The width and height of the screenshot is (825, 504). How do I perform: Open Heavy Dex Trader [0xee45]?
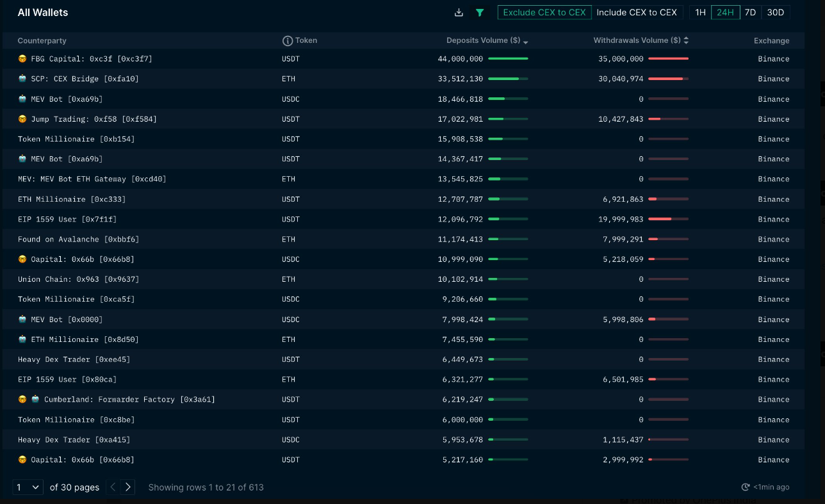coord(74,359)
